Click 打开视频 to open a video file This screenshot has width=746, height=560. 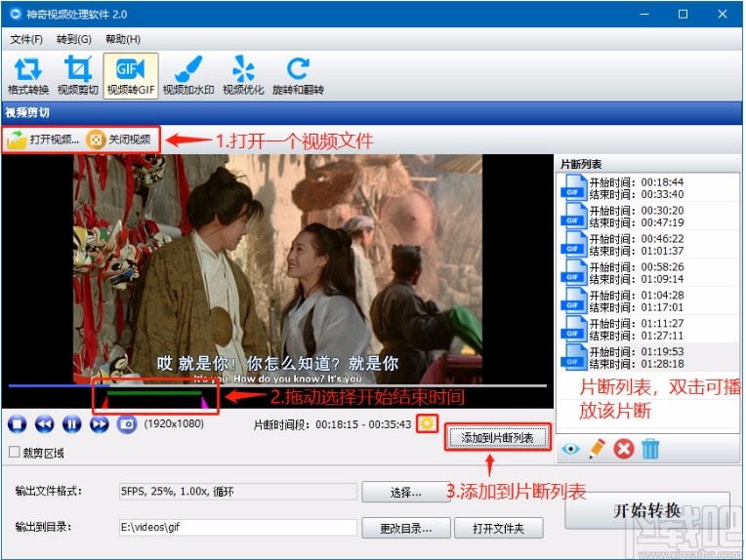click(x=43, y=140)
